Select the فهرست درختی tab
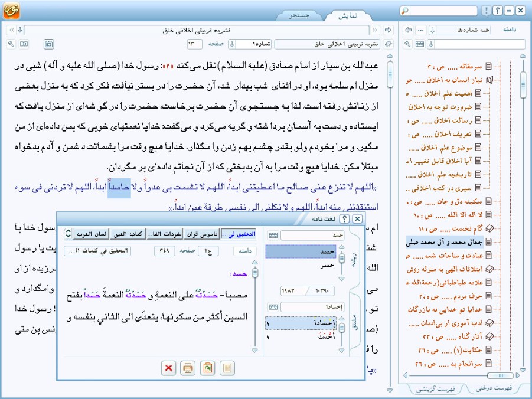 494,388
